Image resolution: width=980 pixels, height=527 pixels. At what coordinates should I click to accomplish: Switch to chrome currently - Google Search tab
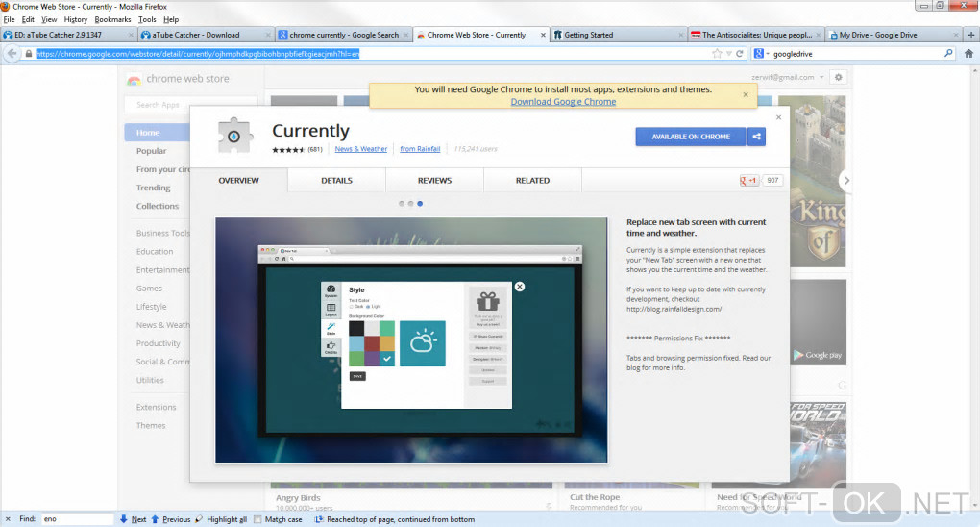pyautogui.click(x=344, y=35)
